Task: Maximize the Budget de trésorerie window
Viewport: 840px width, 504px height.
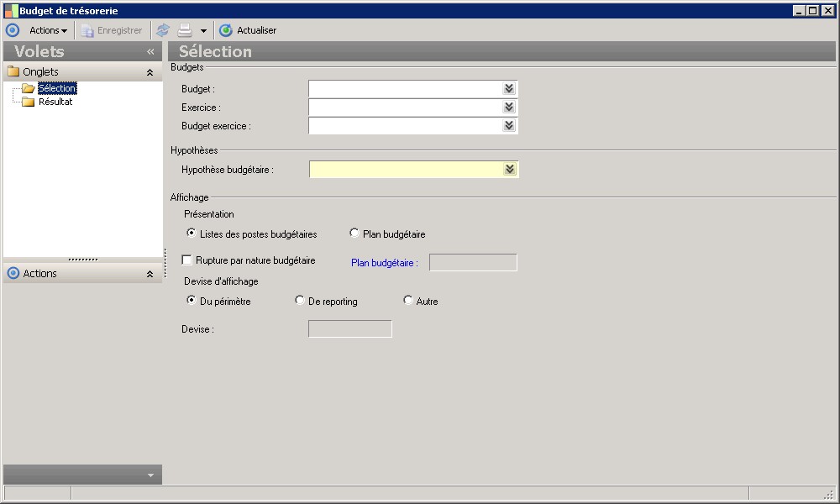Action: (813, 10)
